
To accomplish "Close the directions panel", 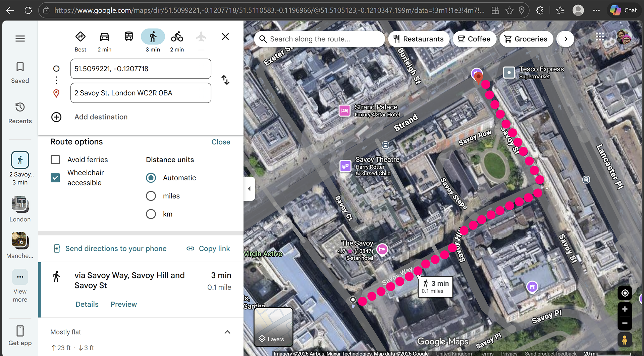I will coord(225,37).
